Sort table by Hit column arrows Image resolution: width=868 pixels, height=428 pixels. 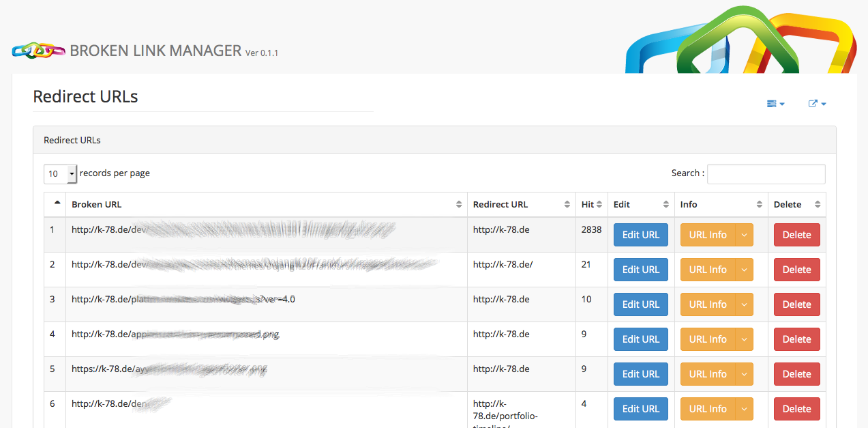pyautogui.click(x=599, y=205)
